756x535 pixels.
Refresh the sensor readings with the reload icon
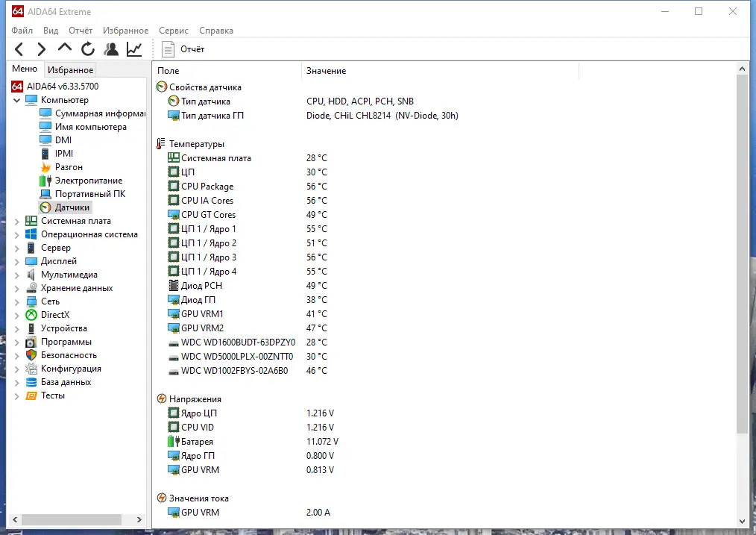point(88,49)
